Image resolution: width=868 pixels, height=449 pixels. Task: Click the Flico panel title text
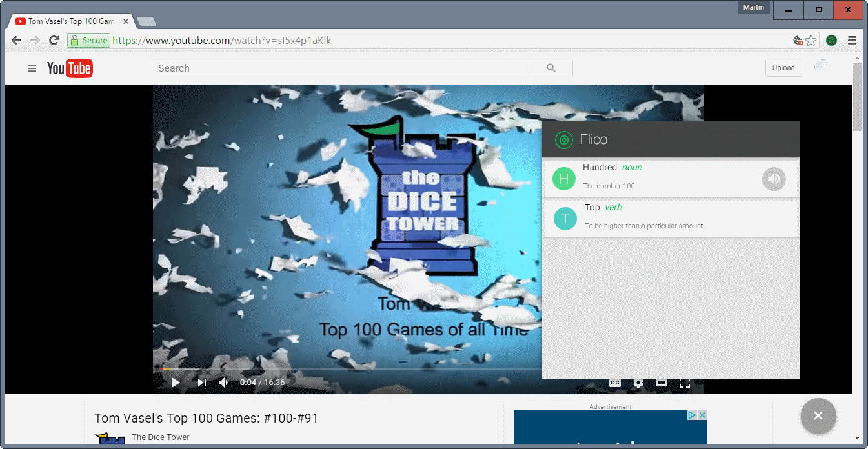coord(594,139)
